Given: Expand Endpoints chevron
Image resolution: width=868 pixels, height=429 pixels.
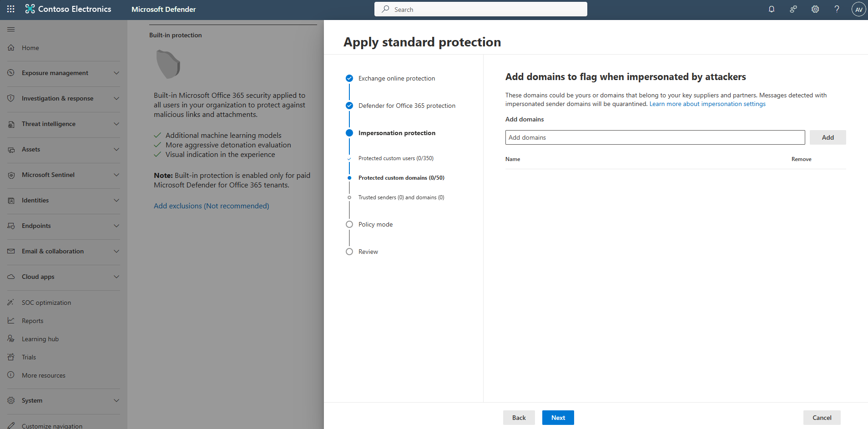Looking at the screenshot, I should [116, 226].
